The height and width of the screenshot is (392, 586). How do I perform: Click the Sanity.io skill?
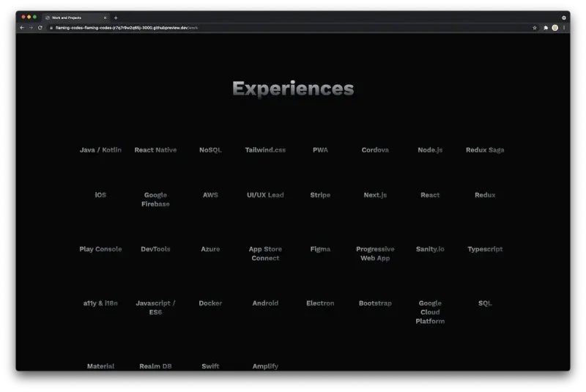pyautogui.click(x=430, y=249)
